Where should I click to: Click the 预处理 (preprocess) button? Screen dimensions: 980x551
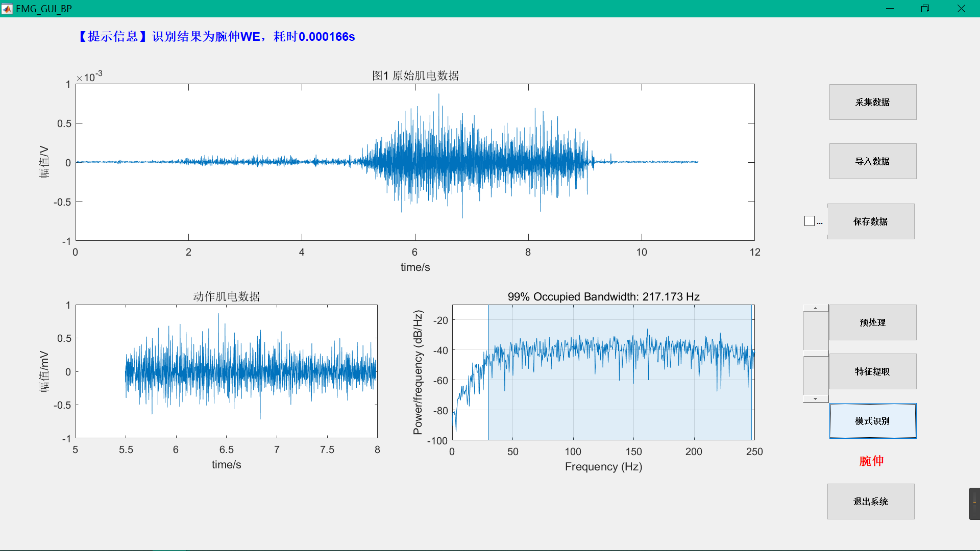872,322
